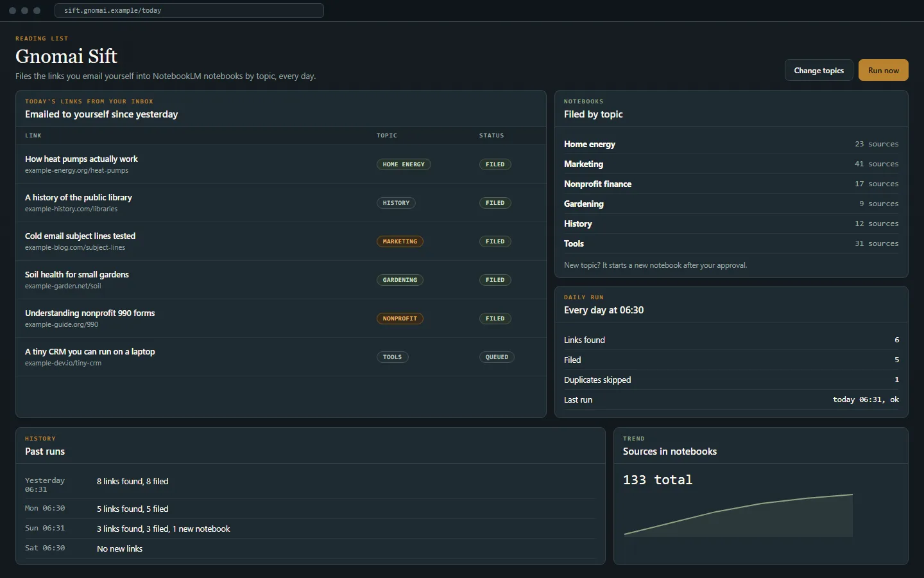Viewport: 924px width, 578px height.
Task: Click the '133 total' figure
Action: point(658,480)
